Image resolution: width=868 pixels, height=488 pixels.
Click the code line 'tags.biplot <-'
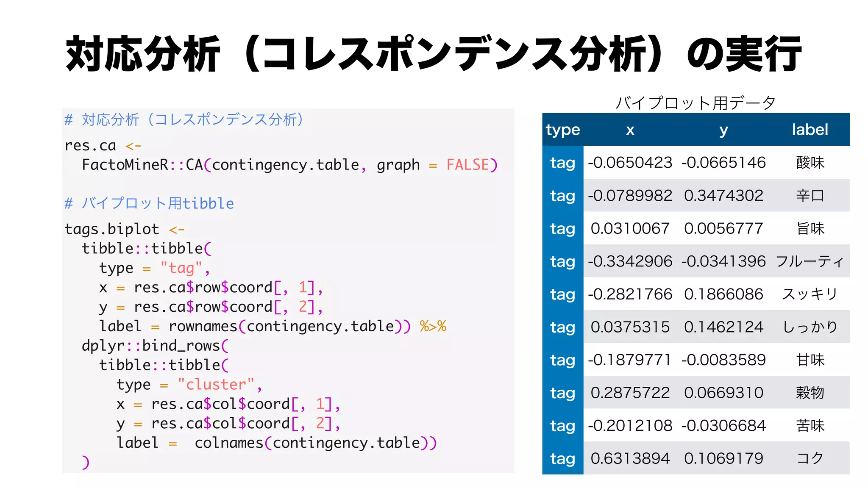click(125, 229)
